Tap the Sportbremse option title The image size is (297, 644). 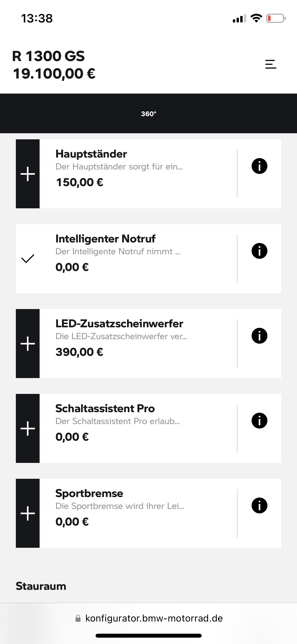(89, 493)
